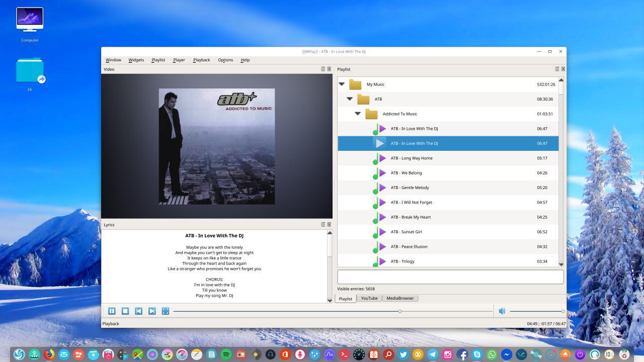Screen dimensions: 644x362
Task: Open the Widgets menu
Action: [x=136, y=60]
